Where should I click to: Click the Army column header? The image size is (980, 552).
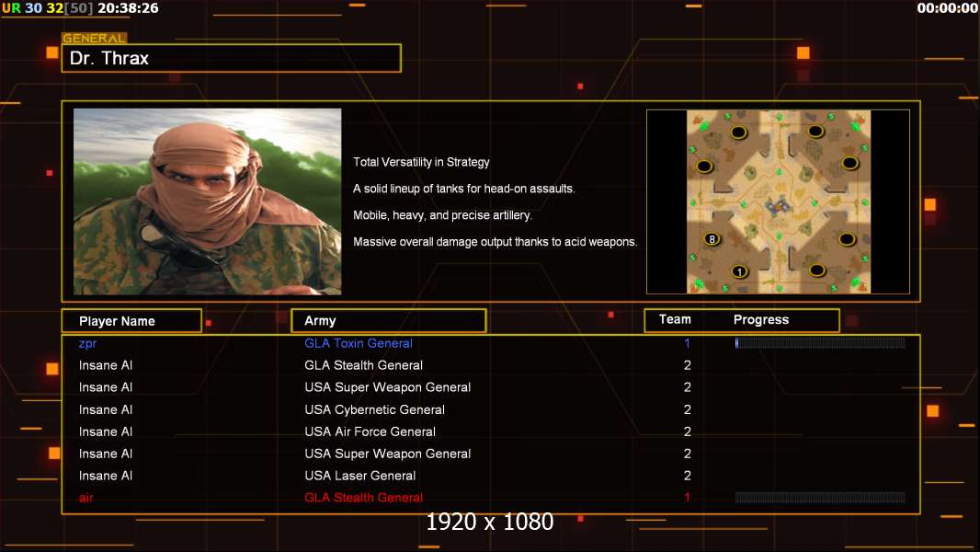click(x=388, y=321)
